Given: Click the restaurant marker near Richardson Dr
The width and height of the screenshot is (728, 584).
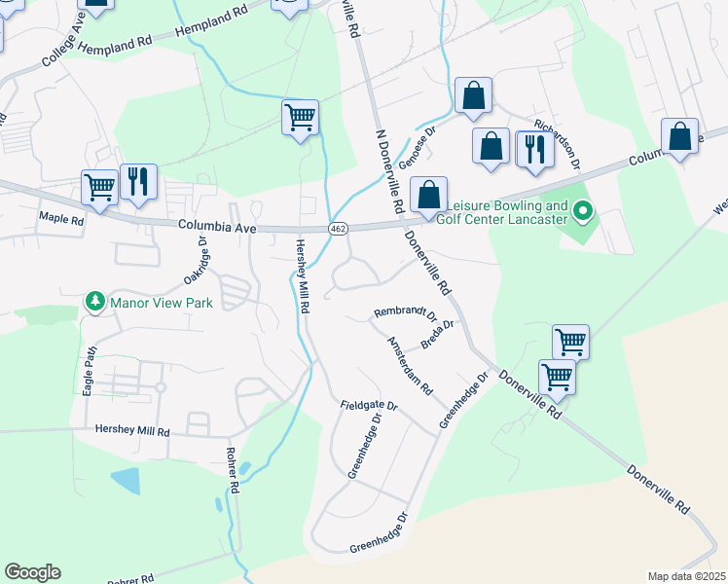Looking at the screenshot, I should 535,150.
